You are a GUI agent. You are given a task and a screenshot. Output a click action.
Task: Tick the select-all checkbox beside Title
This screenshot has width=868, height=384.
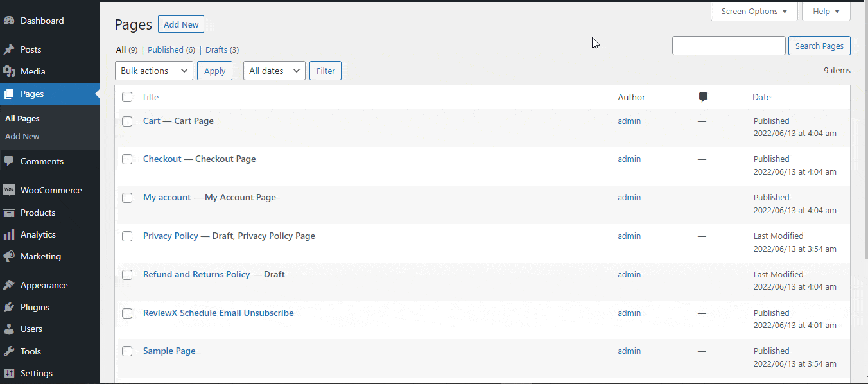tap(127, 97)
